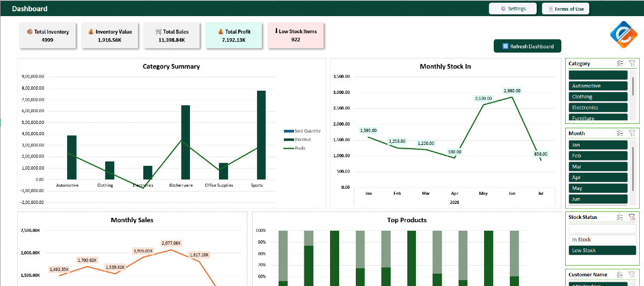Viewport: 644px width, 286px height.
Task: Select the Low Stock Items card
Action: click(x=296, y=35)
